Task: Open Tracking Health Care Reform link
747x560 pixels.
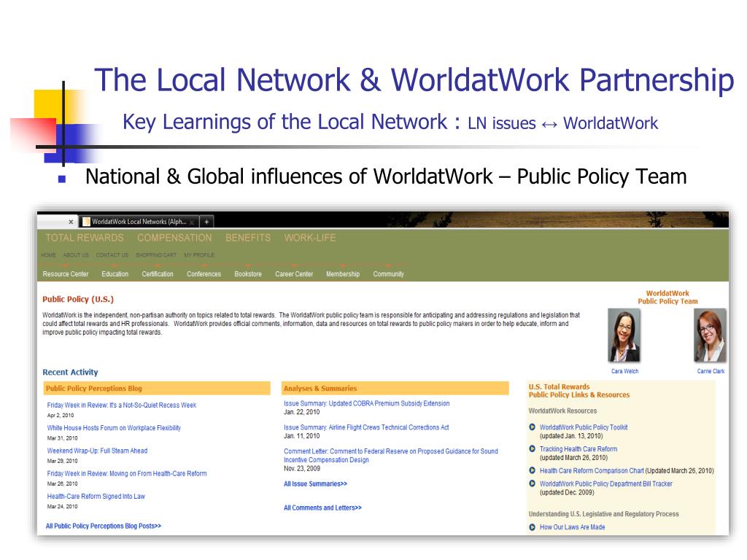Action: click(578, 449)
